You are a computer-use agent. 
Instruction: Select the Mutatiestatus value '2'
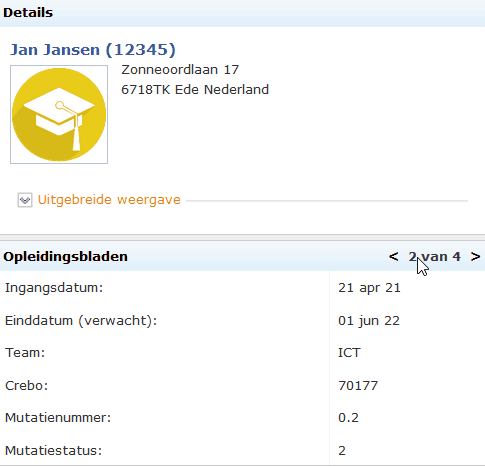click(x=342, y=451)
